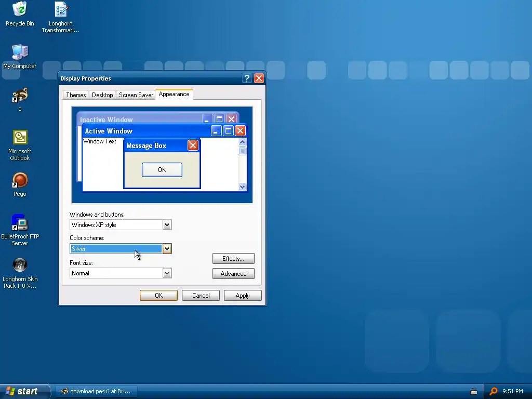Expand the Windows and buttons dropdown

pos(167,225)
